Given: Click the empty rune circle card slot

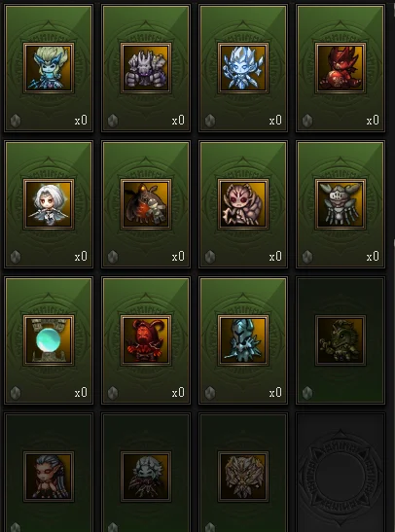Looking at the screenshot, I should point(341,474).
